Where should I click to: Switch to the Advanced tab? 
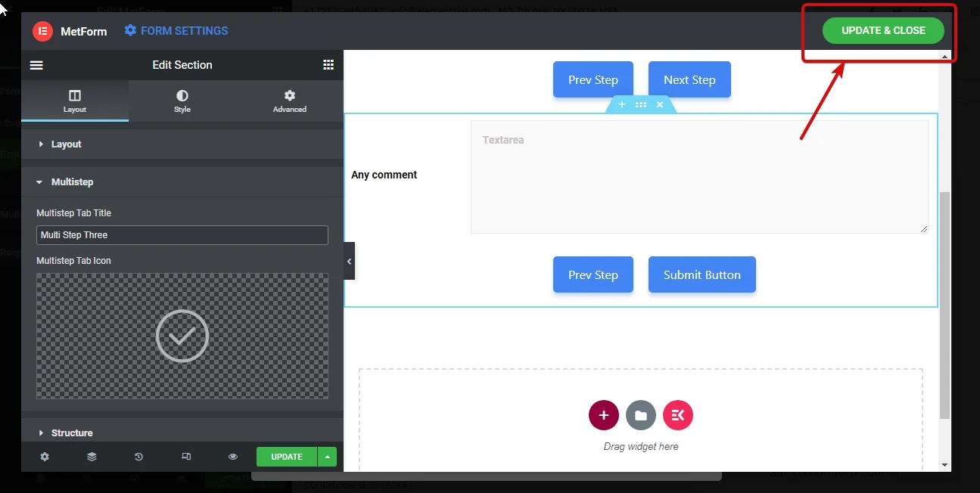pyautogui.click(x=290, y=101)
